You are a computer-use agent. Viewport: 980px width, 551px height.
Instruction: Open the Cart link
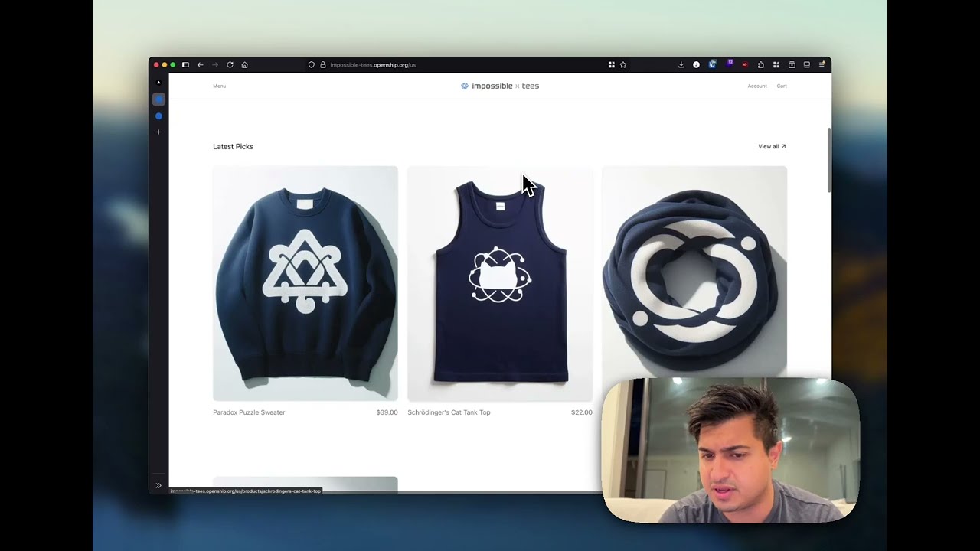tap(782, 86)
